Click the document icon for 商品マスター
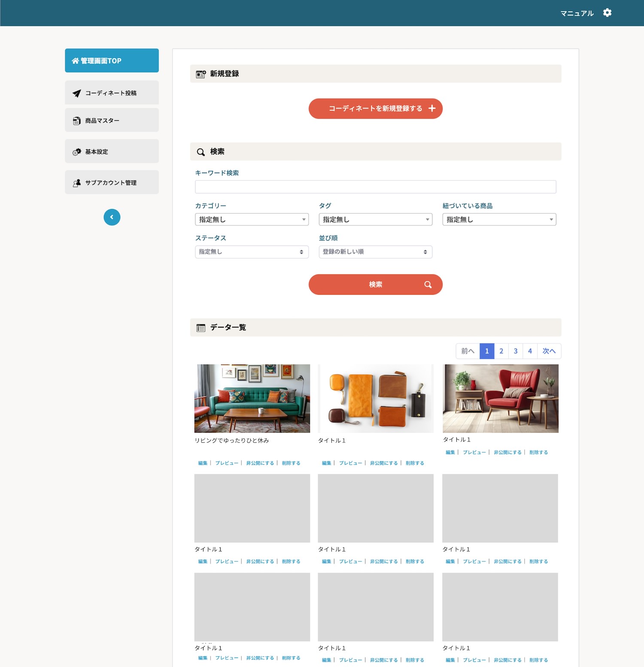This screenshot has height=667, width=644. tap(77, 121)
